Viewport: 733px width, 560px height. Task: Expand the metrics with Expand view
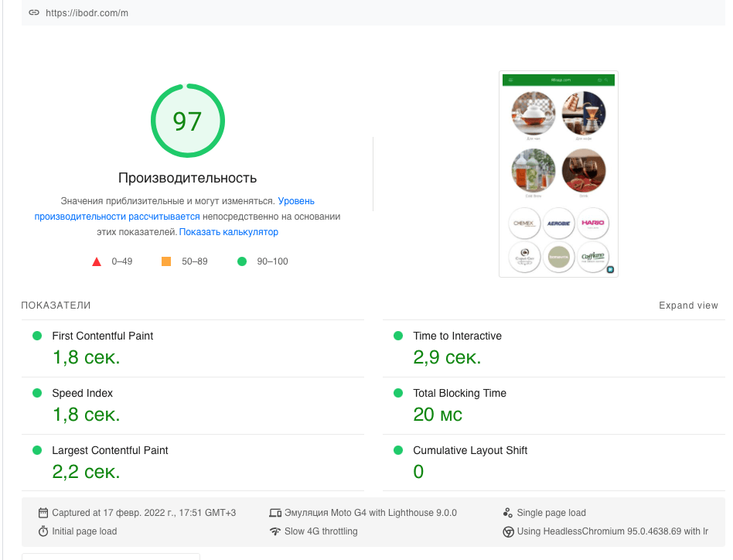(x=688, y=306)
